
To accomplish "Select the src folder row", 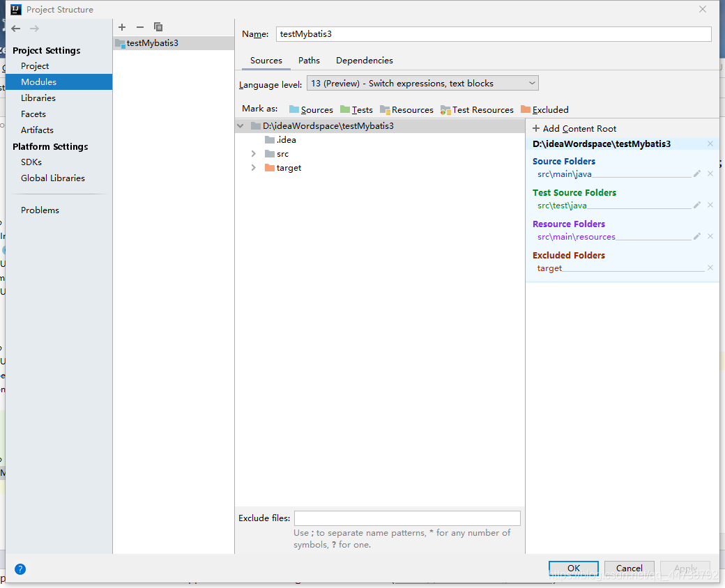I will pyautogui.click(x=379, y=154).
